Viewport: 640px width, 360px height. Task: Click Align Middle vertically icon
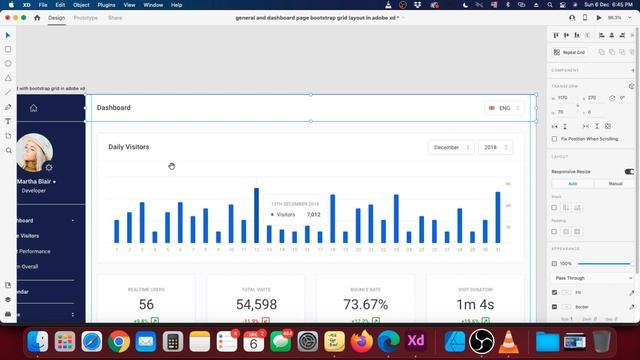point(567,36)
